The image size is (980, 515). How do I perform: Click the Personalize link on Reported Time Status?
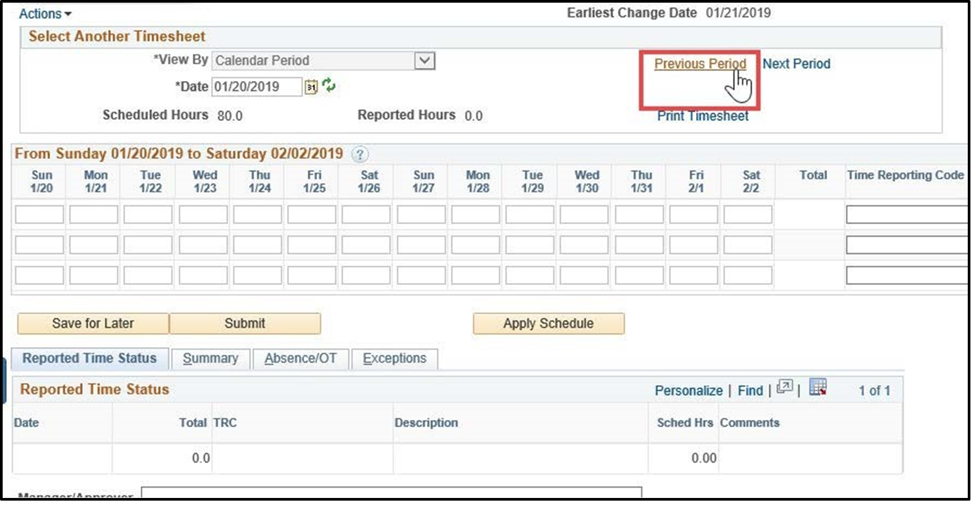click(689, 390)
